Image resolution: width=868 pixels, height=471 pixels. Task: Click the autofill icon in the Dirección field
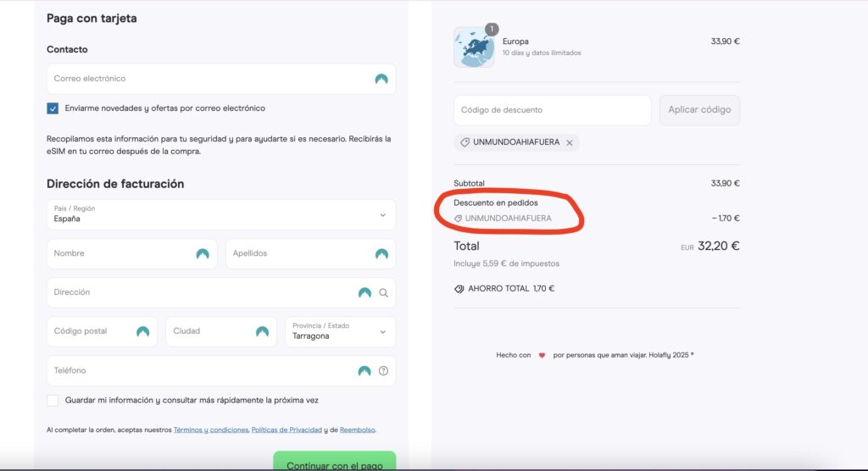pos(364,293)
